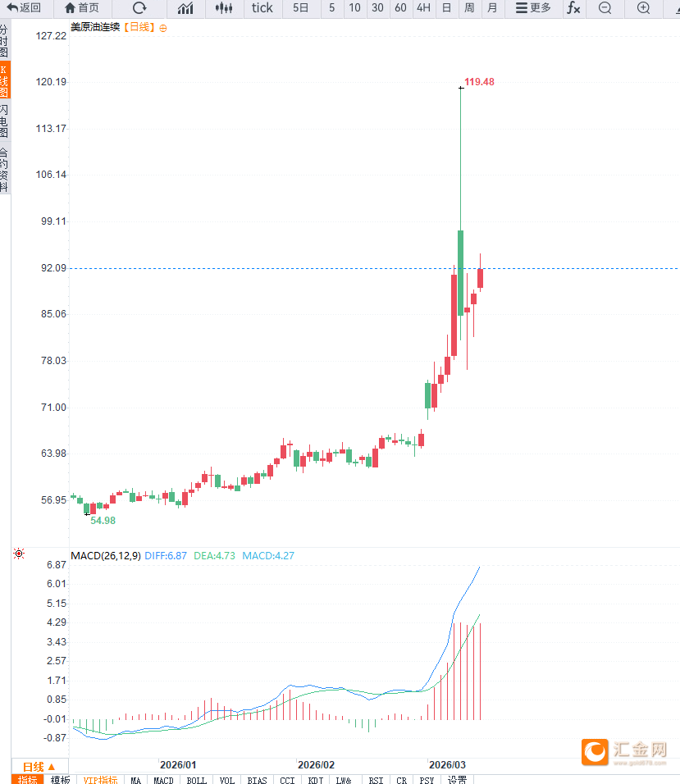Click the orange circle icon beside 日线 title
Screen dimensions: 680x784
[x=163, y=29]
